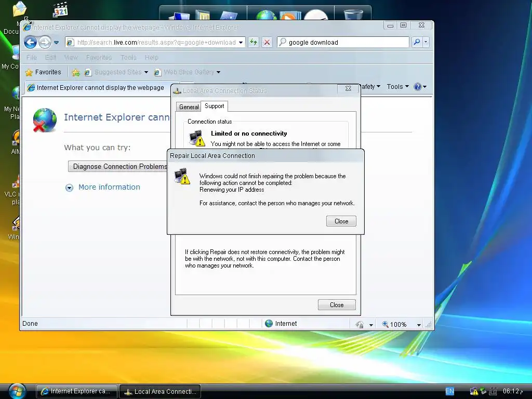This screenshot has height=399, width=532.
Task: Click the 'Renewing your IP address' text
Action: pos(232,190)
